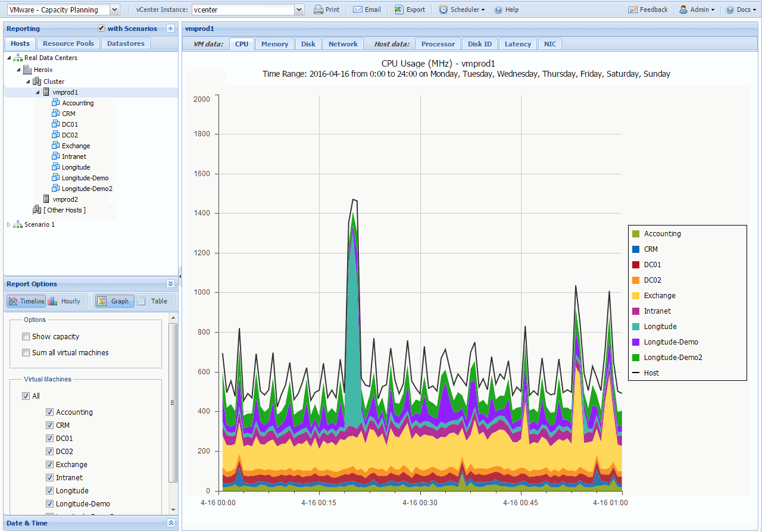Open the Disk VM data tab

[x=308, y=44]
